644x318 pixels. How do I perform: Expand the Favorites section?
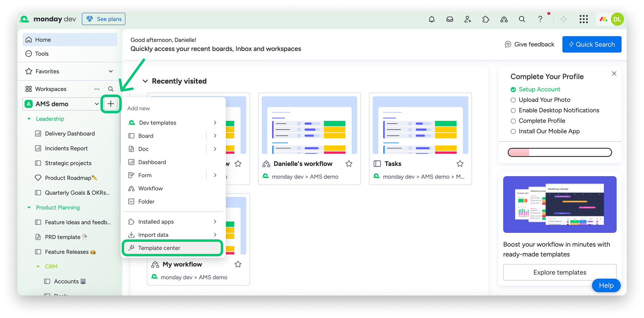point(111,71)
